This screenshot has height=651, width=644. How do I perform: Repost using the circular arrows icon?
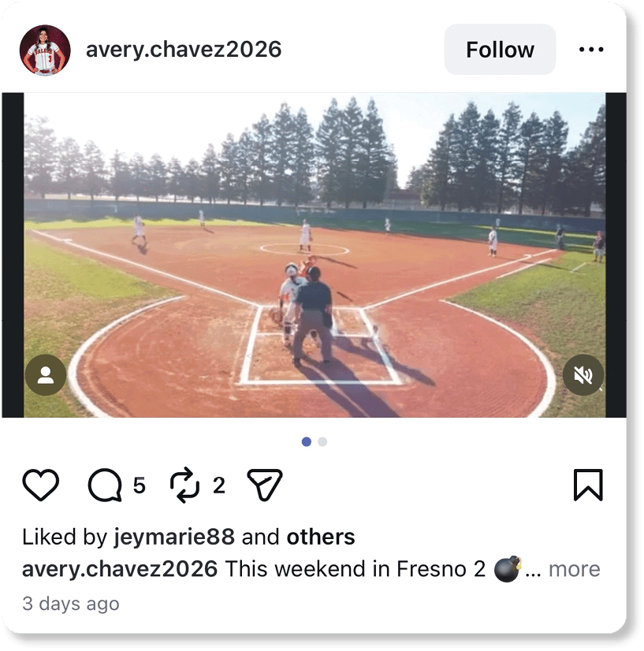184,485
